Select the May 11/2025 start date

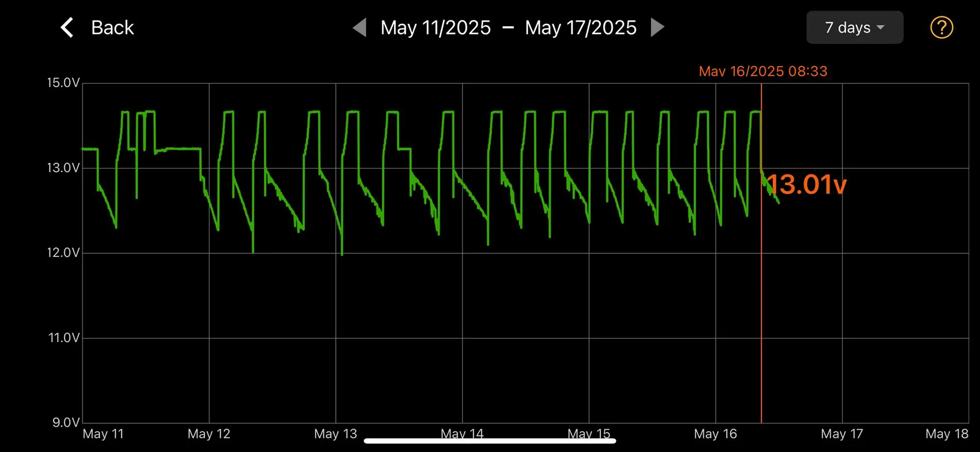point(436,27)
